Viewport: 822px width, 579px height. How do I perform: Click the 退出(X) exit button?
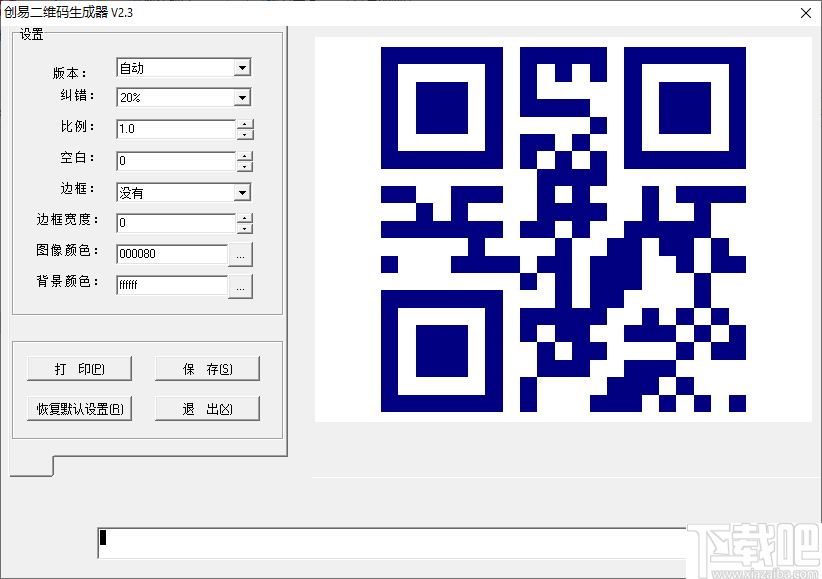coord(207,409)
